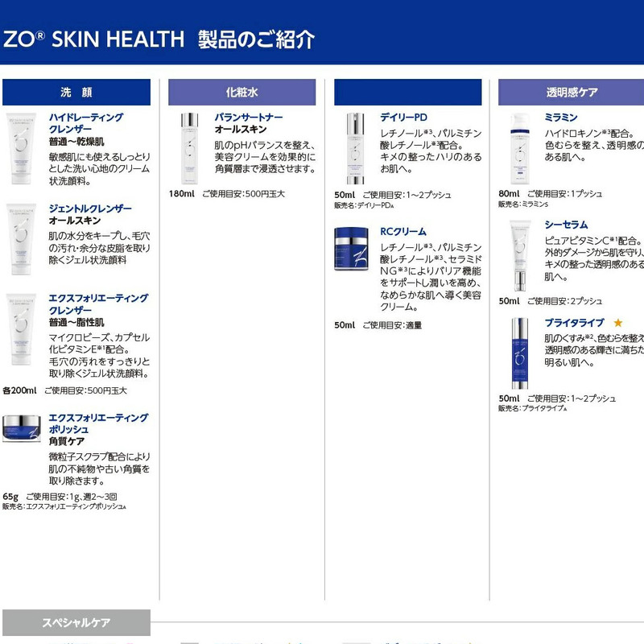Click the ZO SKIN HEALTH 製品のご紹介 heading
644x644 pixels.
[159, 39]
